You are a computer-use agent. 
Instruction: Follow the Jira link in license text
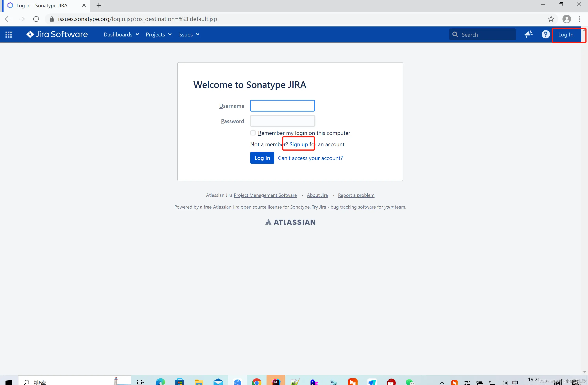(236, 207)
